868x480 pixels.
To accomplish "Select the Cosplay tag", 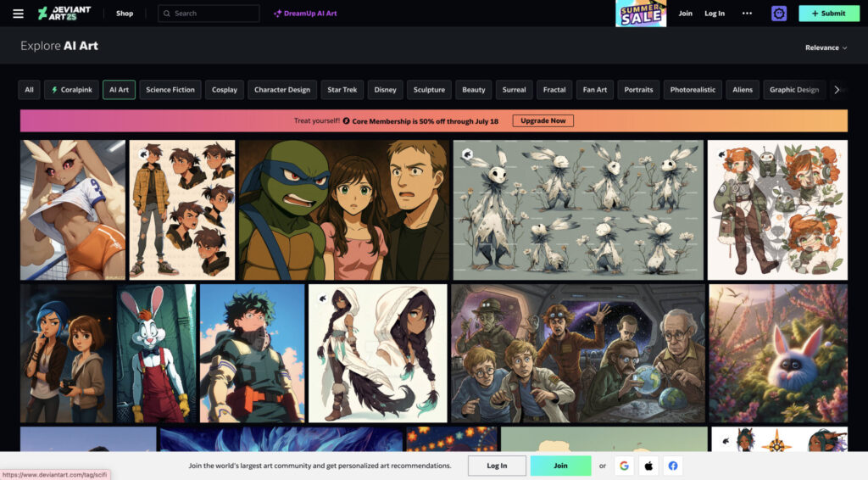I will (x=224, y=90).
